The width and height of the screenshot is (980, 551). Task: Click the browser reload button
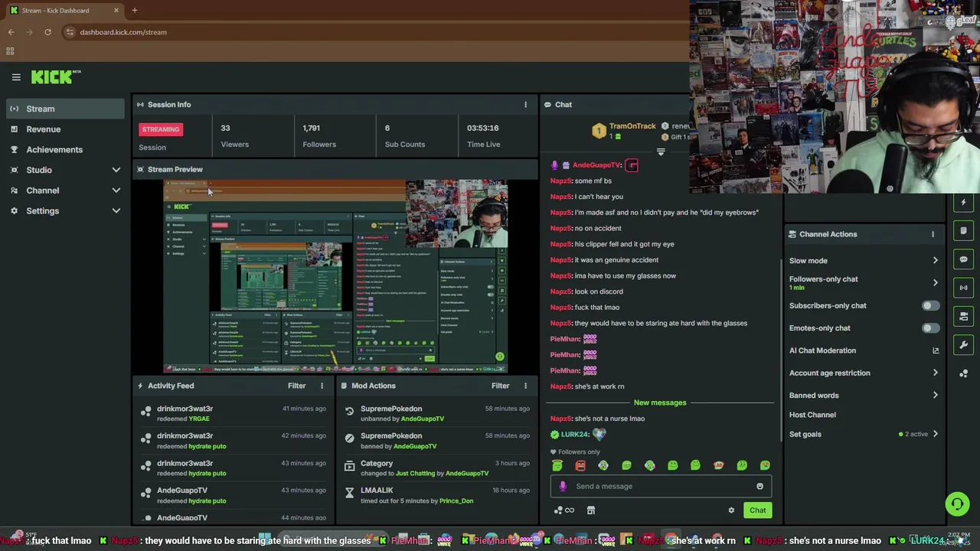pyautogui.click(x=47, y=32)
